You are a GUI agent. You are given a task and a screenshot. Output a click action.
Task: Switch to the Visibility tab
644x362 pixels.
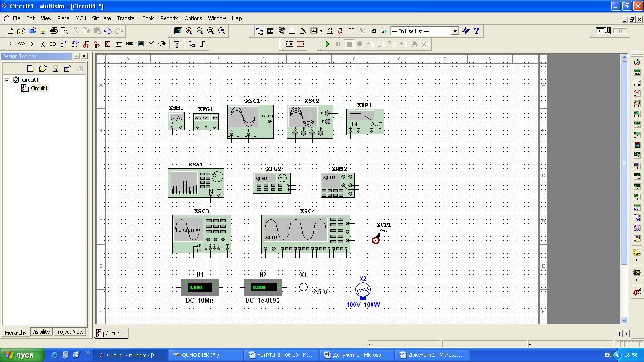[41, 332]
